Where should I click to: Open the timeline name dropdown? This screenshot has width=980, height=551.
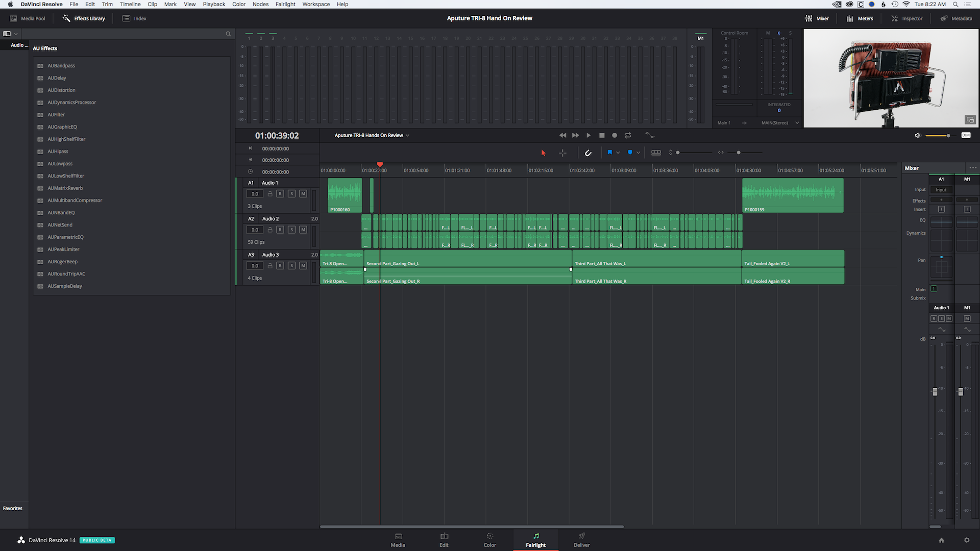pos(407,136)
